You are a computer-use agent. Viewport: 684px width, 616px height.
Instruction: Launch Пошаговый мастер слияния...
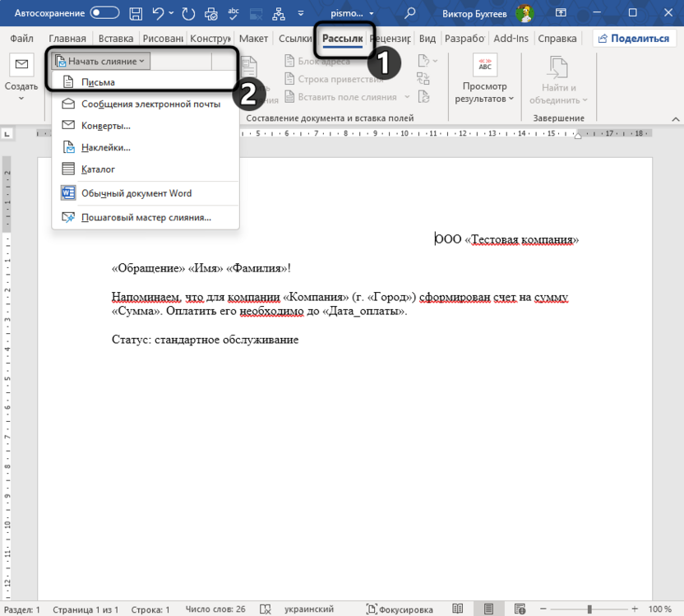(x=145, y=217)
